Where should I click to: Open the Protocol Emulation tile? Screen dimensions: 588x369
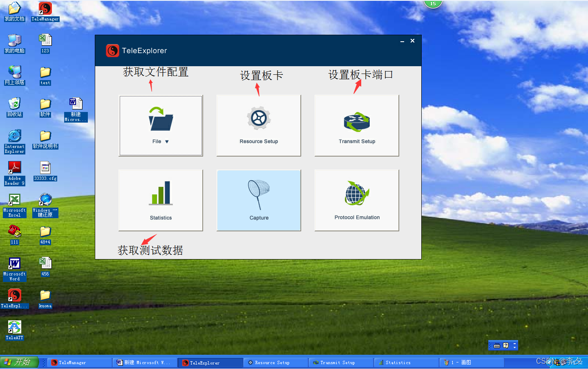click(357, 200)
